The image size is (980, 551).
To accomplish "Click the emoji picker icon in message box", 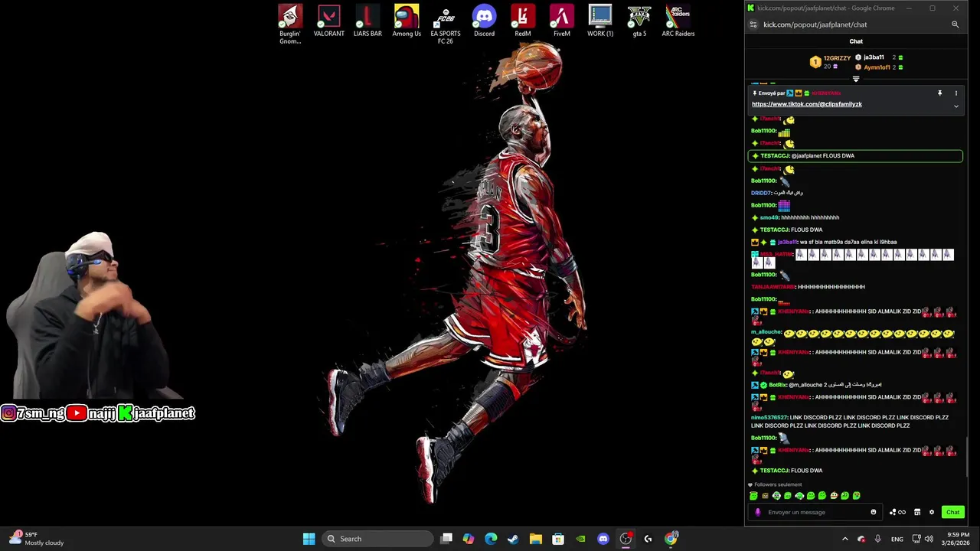I will 874,512.
